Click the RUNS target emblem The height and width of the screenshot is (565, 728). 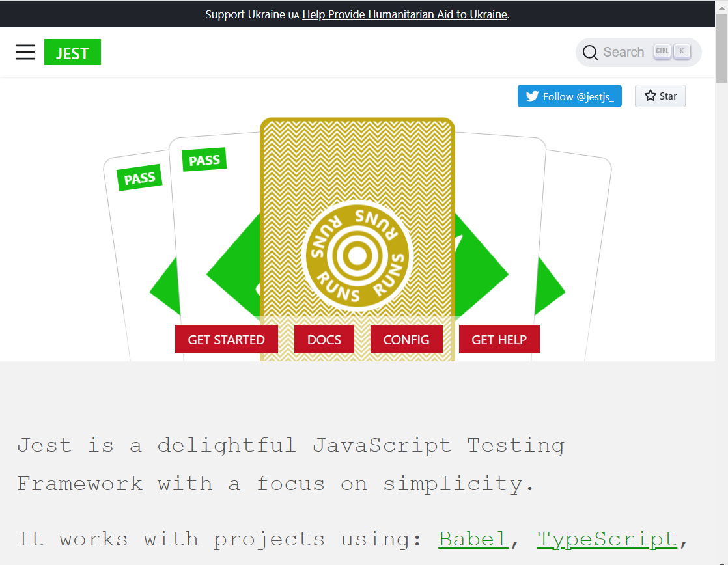click(357, 256)
